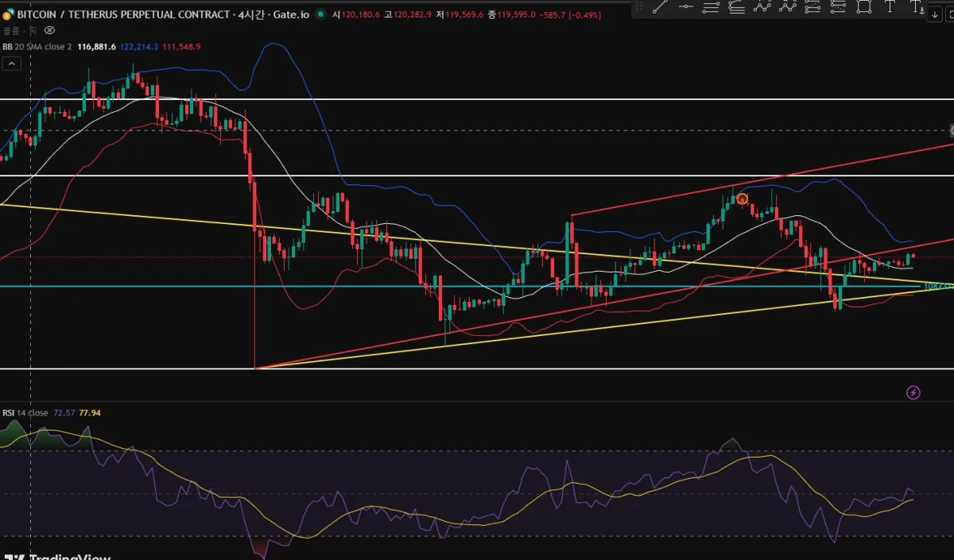Click the RSI value 77.94

90,413
